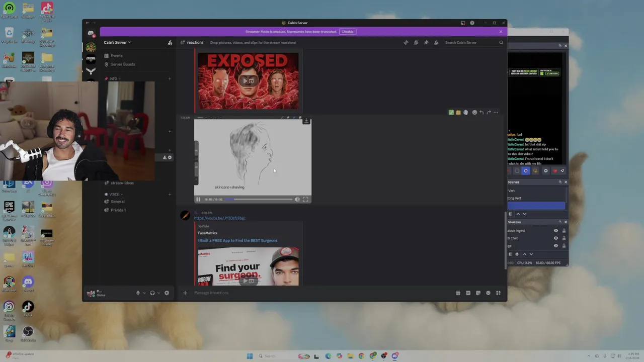
Task: Open apps launcher in message bar
Action: [x=498, y=293]
